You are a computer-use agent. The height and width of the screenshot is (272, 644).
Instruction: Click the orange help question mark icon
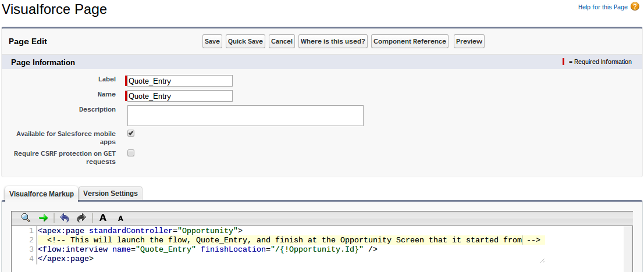point(635,6)
